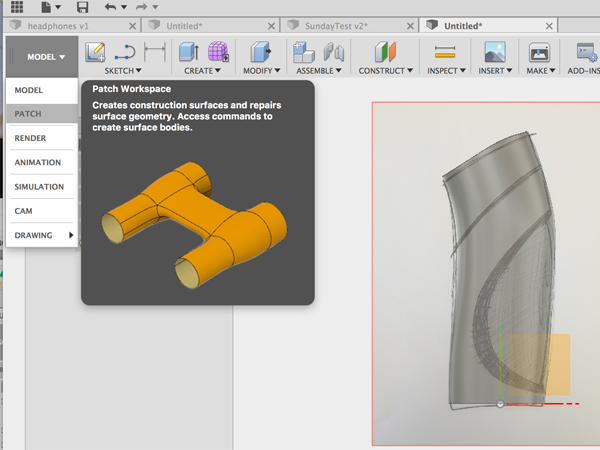Viewport: 600px width, 450px height.
Task: Select the Line sketch tool icon
Action: click(x=125, y=52)
